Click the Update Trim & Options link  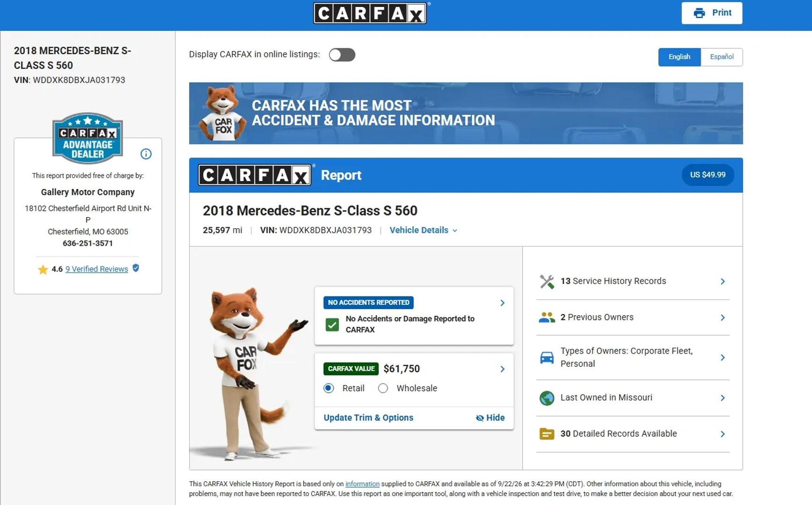coord(368,418)
